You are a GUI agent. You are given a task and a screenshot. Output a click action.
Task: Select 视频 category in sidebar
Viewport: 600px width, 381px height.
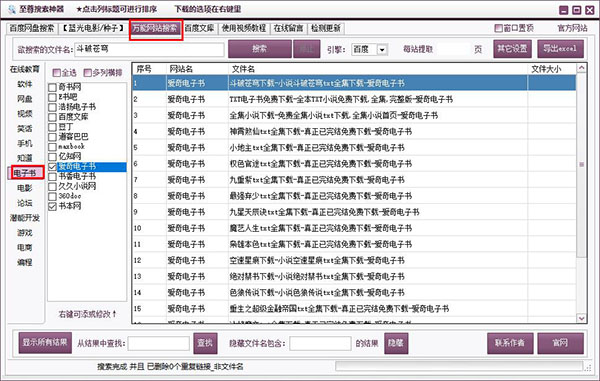point(24,114)
